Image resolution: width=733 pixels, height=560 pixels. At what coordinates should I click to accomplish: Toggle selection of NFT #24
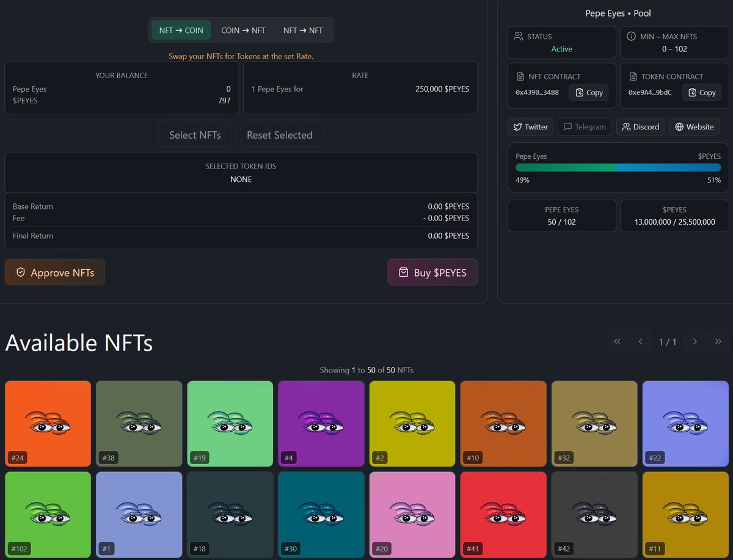click(x=48, y=423)
